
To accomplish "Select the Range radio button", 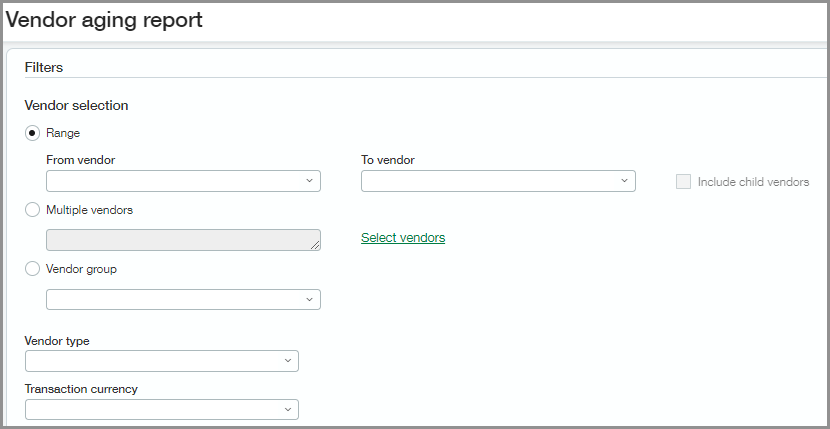I will pyautogui.click(x=33, y=133).
